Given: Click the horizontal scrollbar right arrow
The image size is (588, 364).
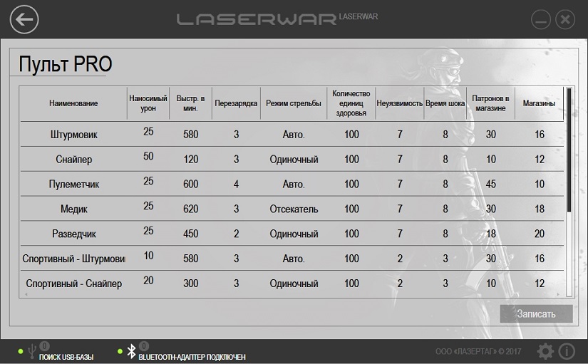Looking at the screenshot, I should click(x=558, y=295).
